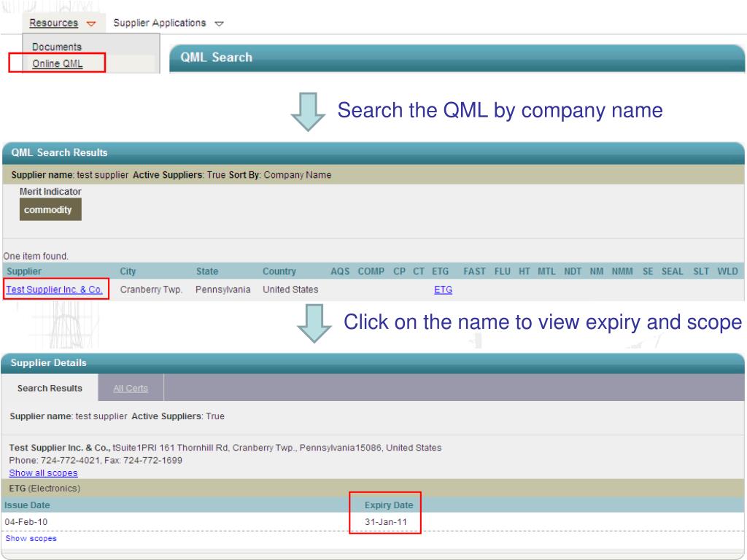Image resolution: width=747 pixels, height=560 pixels.
Task: Open the Test Supplier Inc. & Co. link
Action: [x=54, y=289]
